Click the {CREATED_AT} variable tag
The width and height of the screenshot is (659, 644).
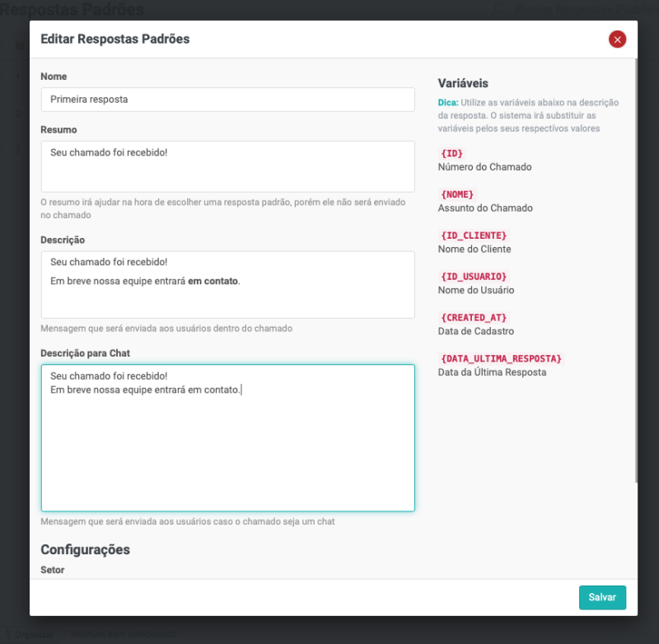(474, 318)
